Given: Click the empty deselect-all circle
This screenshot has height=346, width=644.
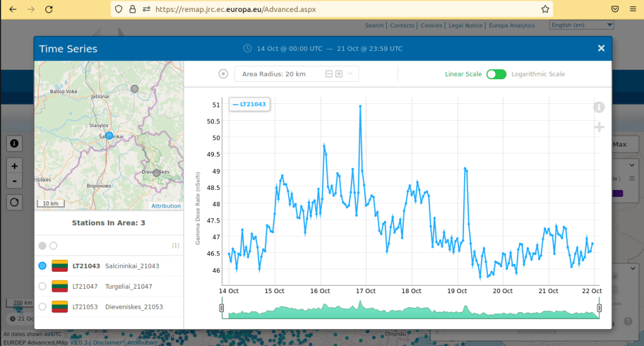Looking at the screenshot, I should pyautogui.click(x=53, y=245).
